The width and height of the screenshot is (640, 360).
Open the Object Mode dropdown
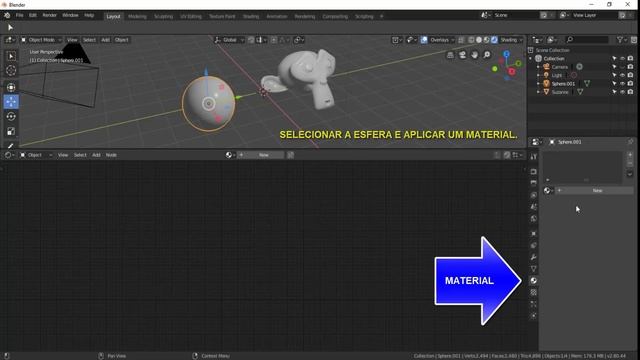tap(41, 40)
